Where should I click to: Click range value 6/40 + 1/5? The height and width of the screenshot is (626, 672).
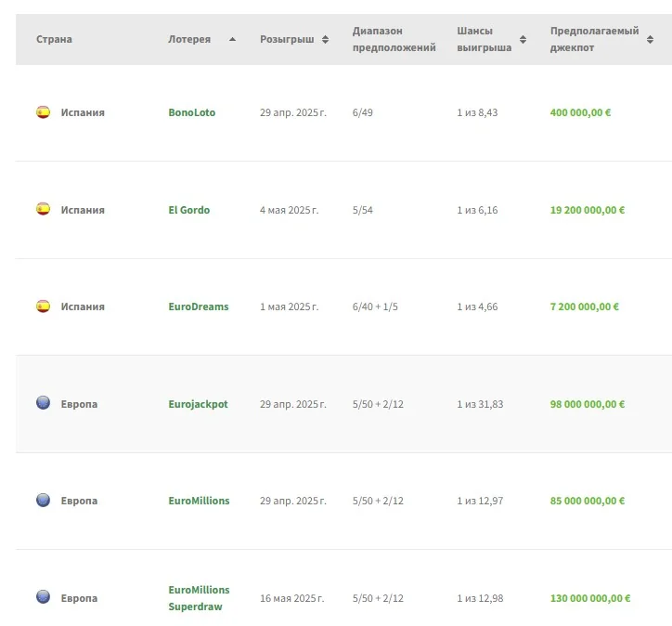click(x=375, y=307)
